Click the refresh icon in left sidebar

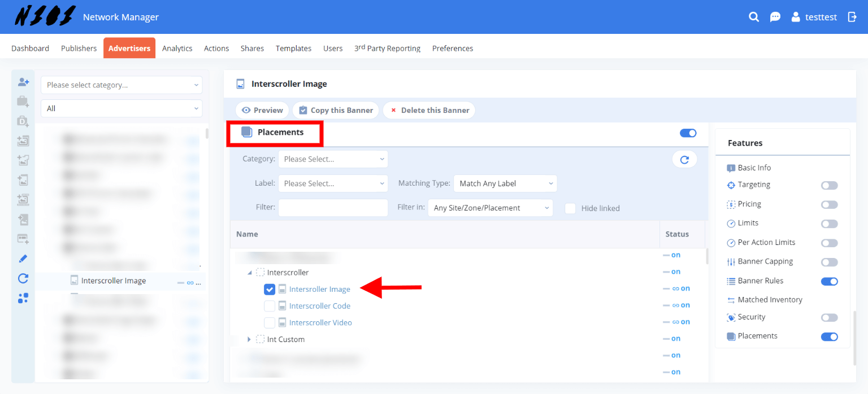(x=23, y=278)
